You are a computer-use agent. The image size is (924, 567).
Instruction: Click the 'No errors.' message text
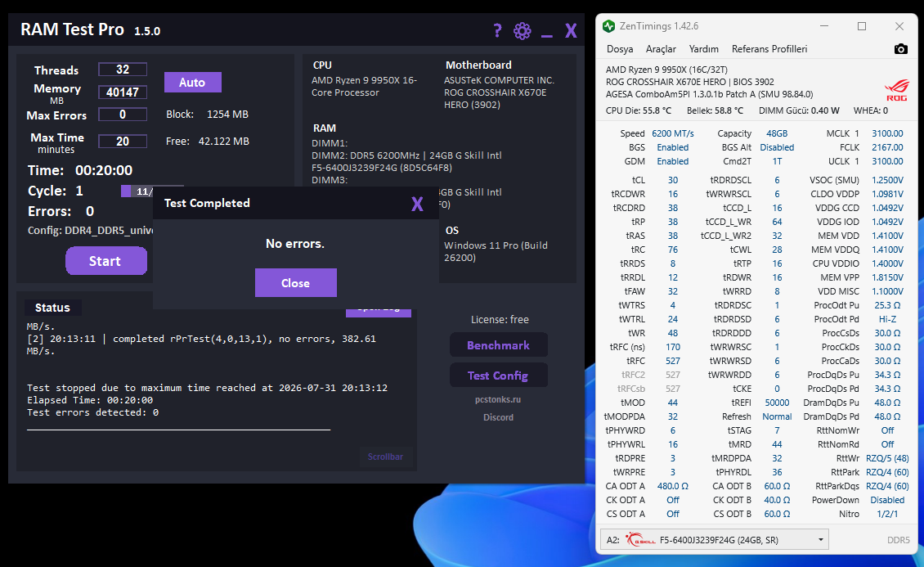coord(295,244)
